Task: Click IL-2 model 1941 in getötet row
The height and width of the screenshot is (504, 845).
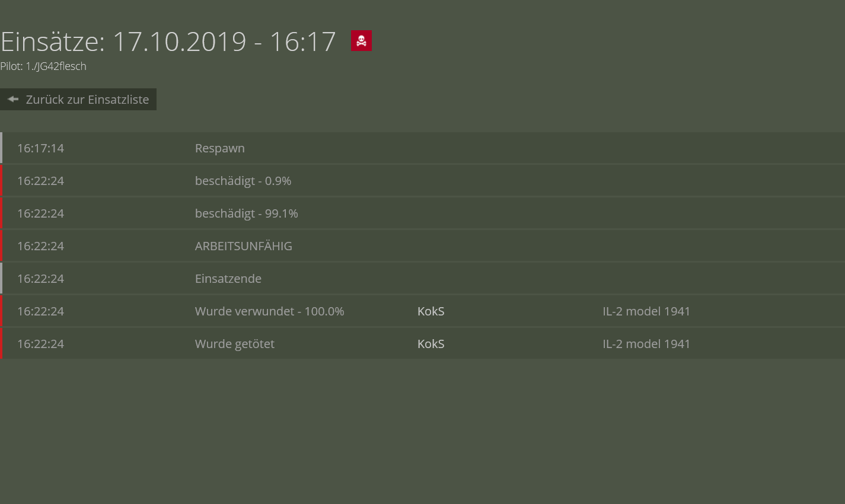Action: click(x=646, y=344)
